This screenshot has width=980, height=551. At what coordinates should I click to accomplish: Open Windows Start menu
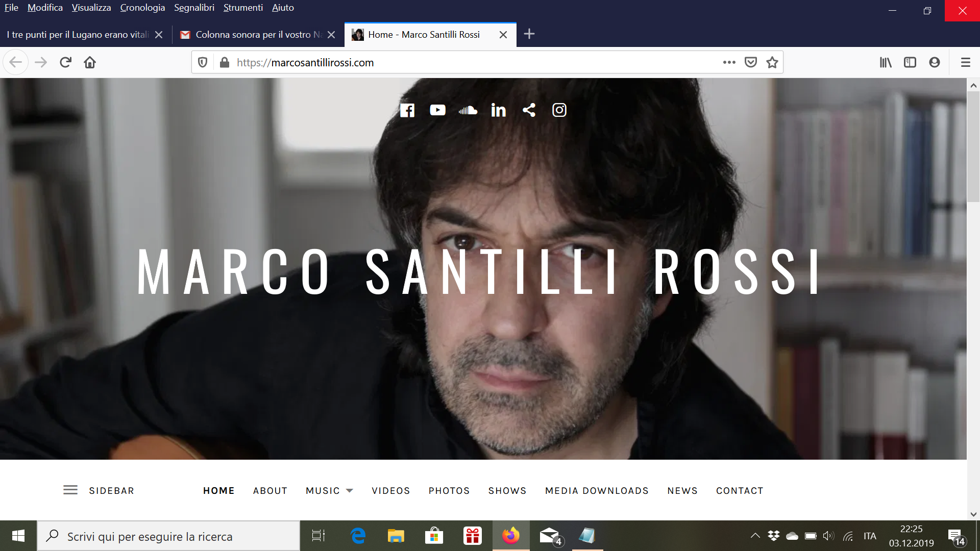pos(18,536)
